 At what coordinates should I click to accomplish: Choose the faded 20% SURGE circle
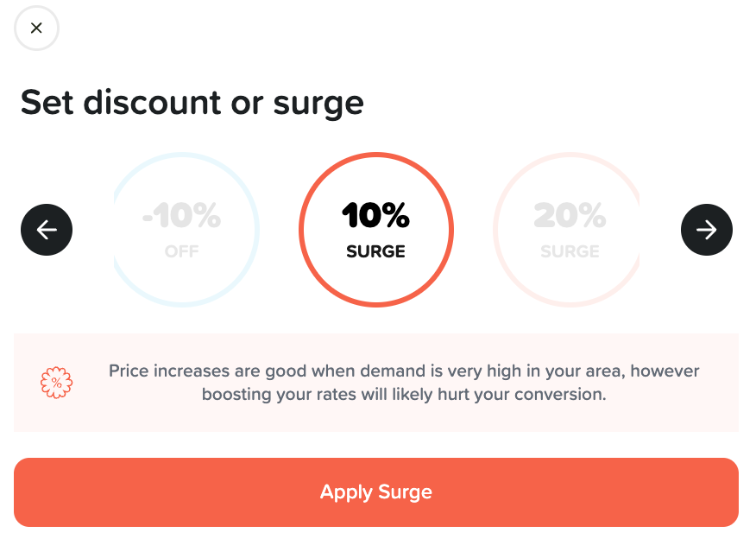(x=567, y=230)
